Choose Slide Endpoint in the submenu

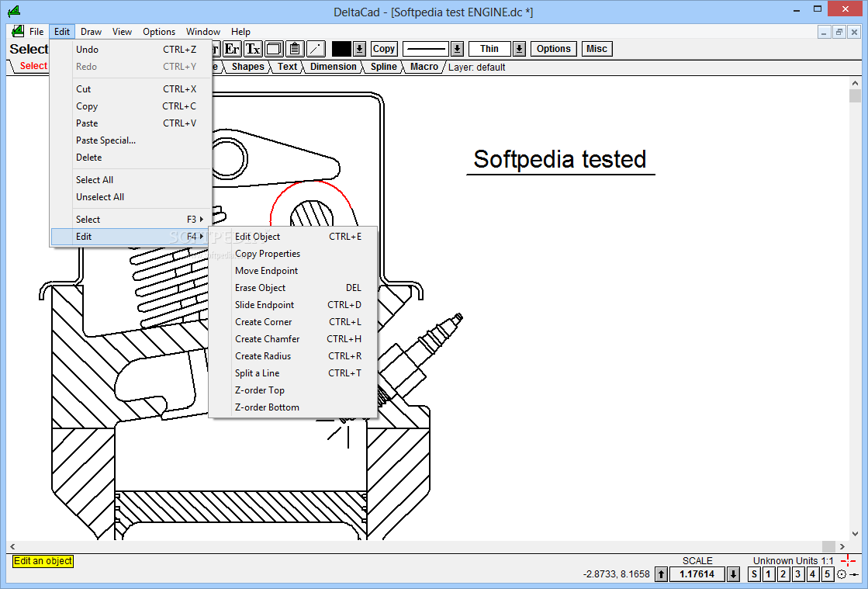(293, 305)
